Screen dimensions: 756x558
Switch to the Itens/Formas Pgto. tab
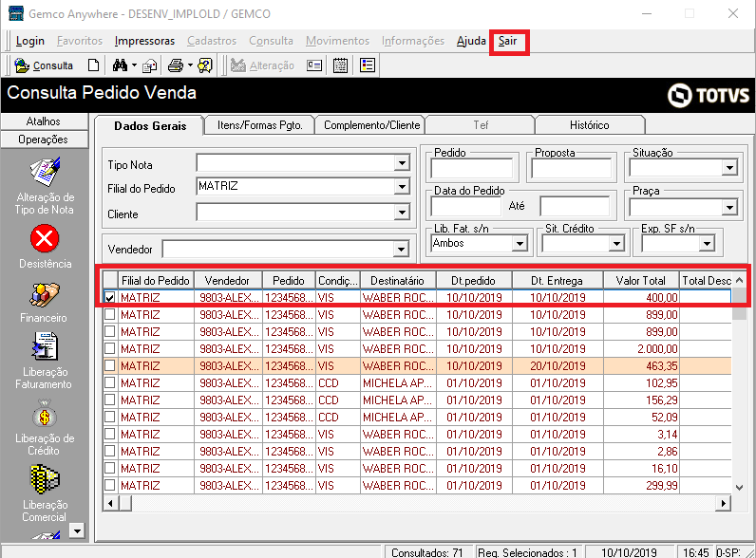260,125
